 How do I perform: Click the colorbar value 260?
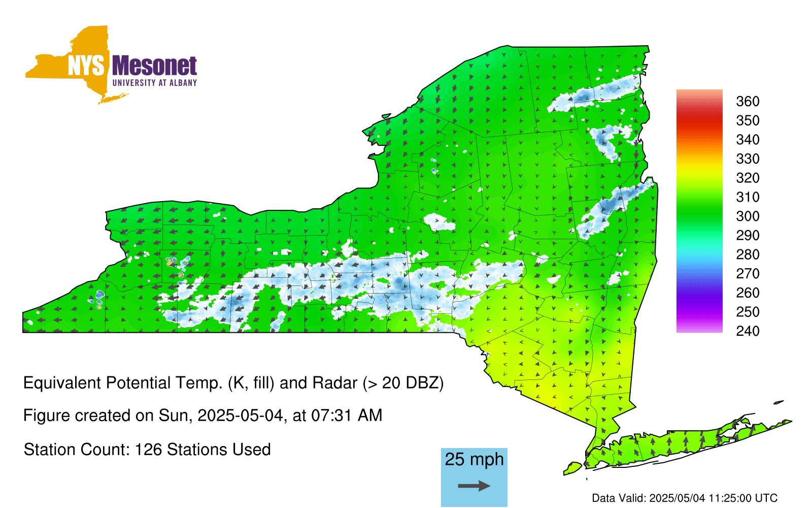(748, 293)
